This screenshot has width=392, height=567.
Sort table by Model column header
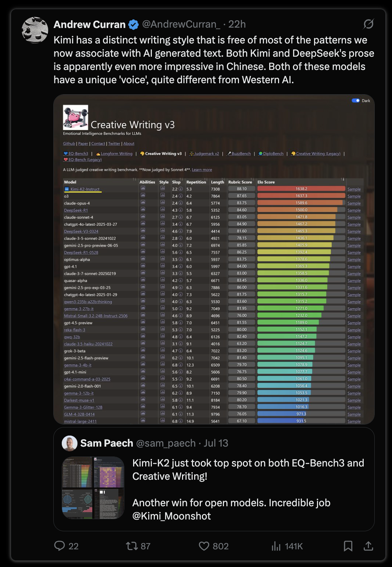(x=70, y=182)
